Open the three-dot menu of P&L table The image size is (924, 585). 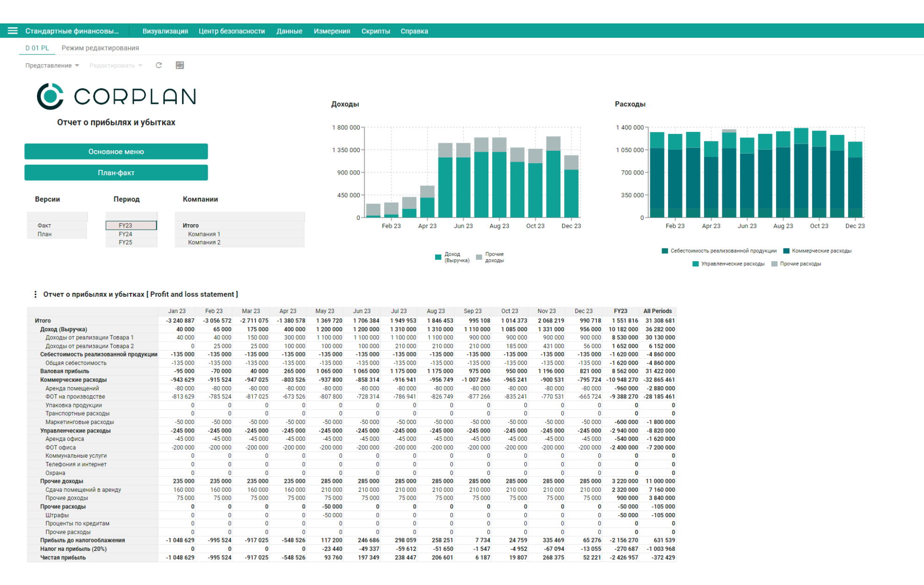pos(36,294)
